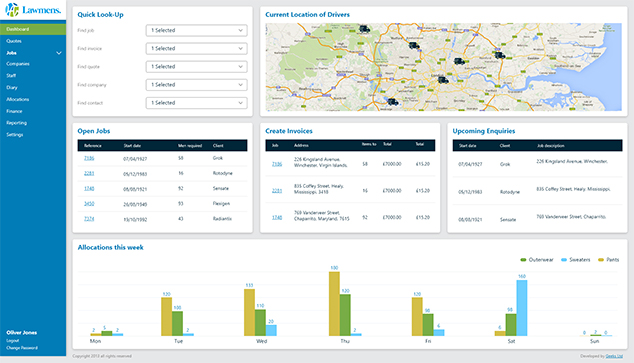Viewport: 634px width, 363px height.
Task: Open the Find contact dropdown
Action: 197,103
